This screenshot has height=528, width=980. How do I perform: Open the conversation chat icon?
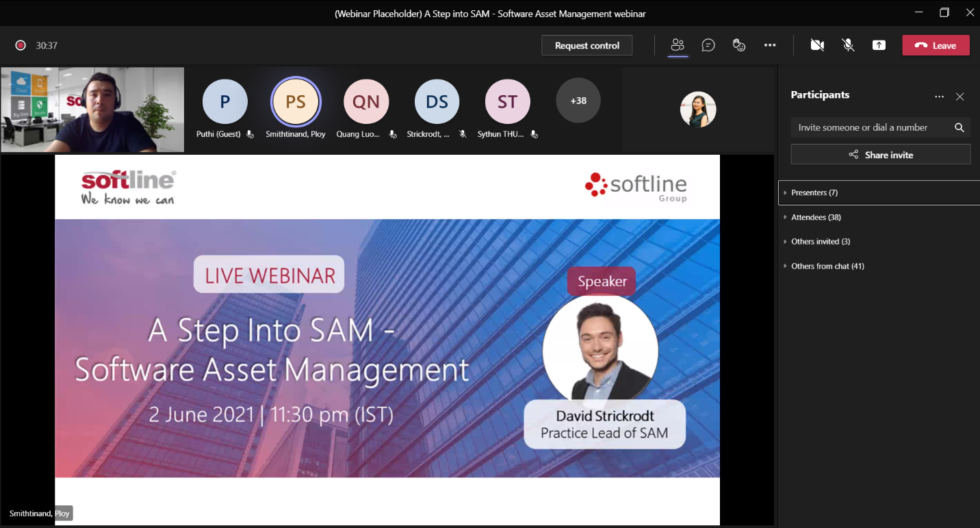click(x=708, y=45)
